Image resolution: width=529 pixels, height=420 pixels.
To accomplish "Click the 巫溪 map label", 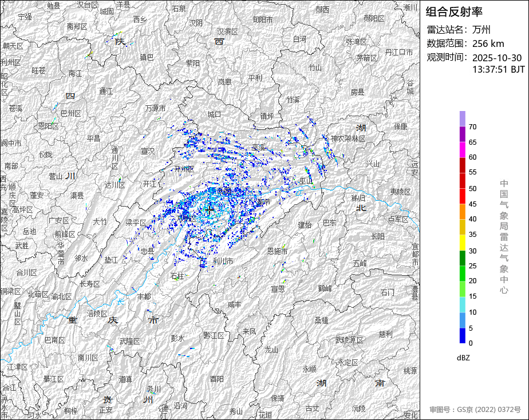I will pos(258,148).
